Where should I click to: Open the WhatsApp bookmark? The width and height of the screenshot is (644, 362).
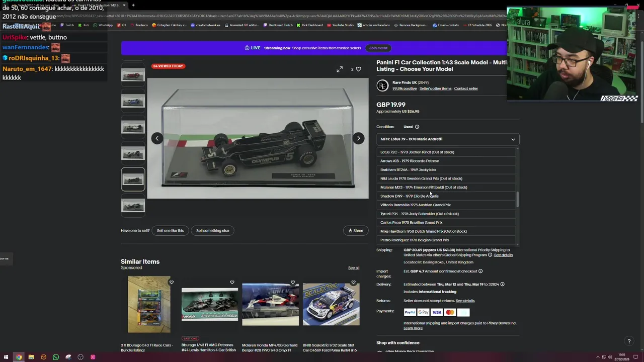click(x=103, y=25)
